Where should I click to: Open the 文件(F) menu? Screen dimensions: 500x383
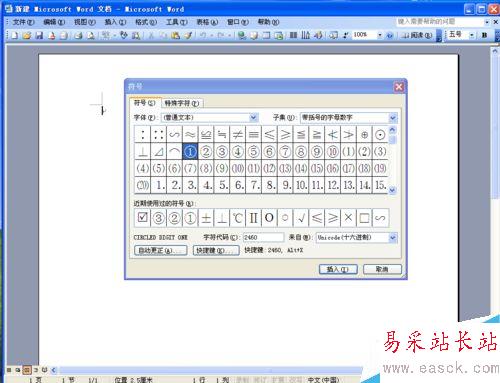[x=23, y=22]
